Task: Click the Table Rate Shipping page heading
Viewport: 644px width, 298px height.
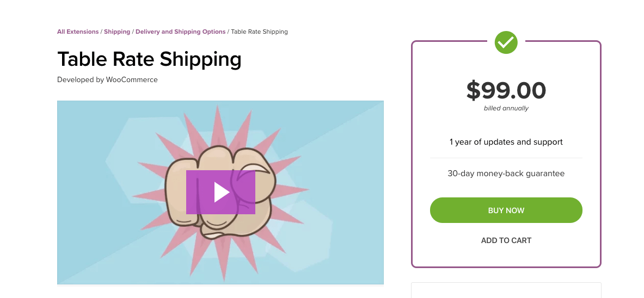Action: click(149, 59)
